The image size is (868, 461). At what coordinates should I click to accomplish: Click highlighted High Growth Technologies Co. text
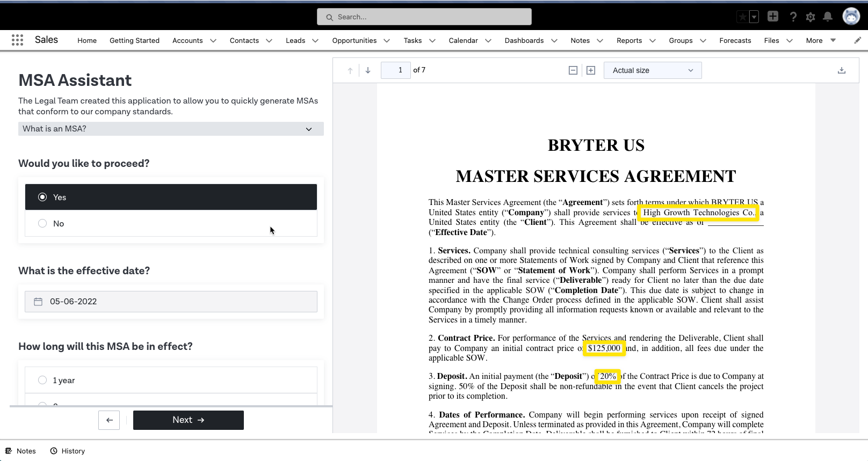[x=698, y=213]
